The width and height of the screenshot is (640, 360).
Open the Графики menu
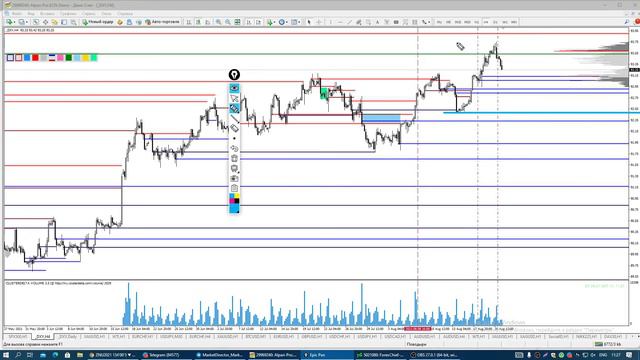[68, 13]
